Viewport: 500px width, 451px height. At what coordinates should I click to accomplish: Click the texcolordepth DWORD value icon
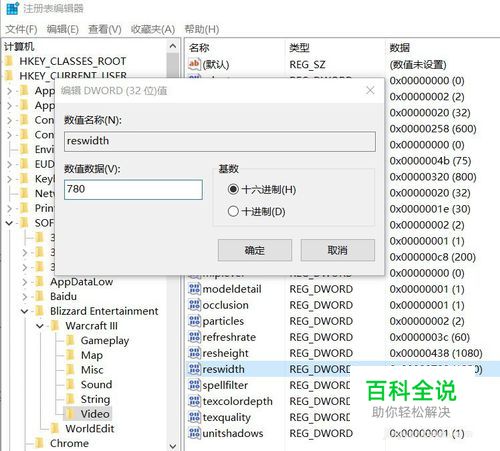pyautogui.click(x=194, y=401)
